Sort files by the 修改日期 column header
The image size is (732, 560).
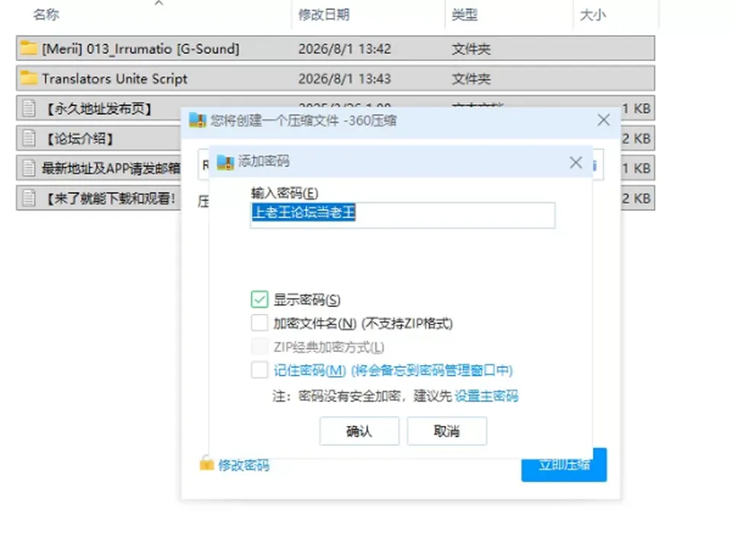(324, 14)
